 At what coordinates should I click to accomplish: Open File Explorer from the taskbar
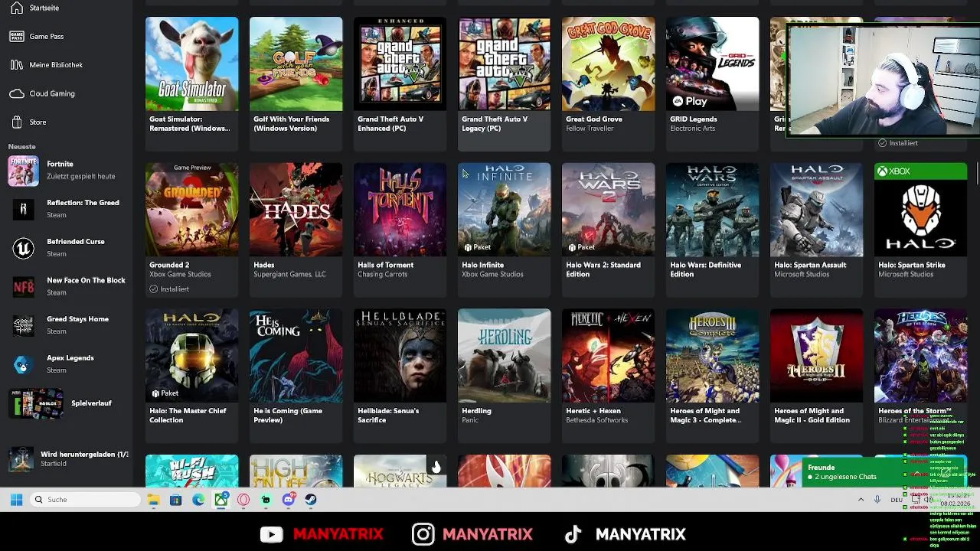(x=154, y=500)
